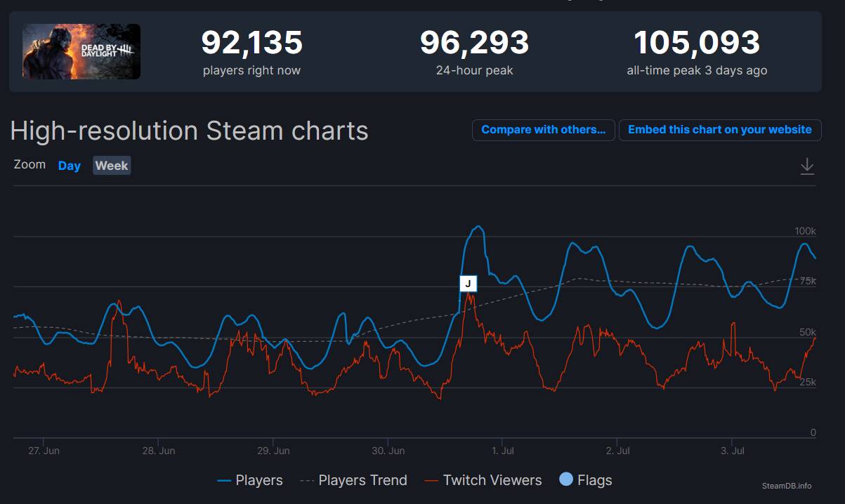Click the High-resolution Steam charts heading
Viewport: 845px width, 504px height.
[x=189, y=131]
